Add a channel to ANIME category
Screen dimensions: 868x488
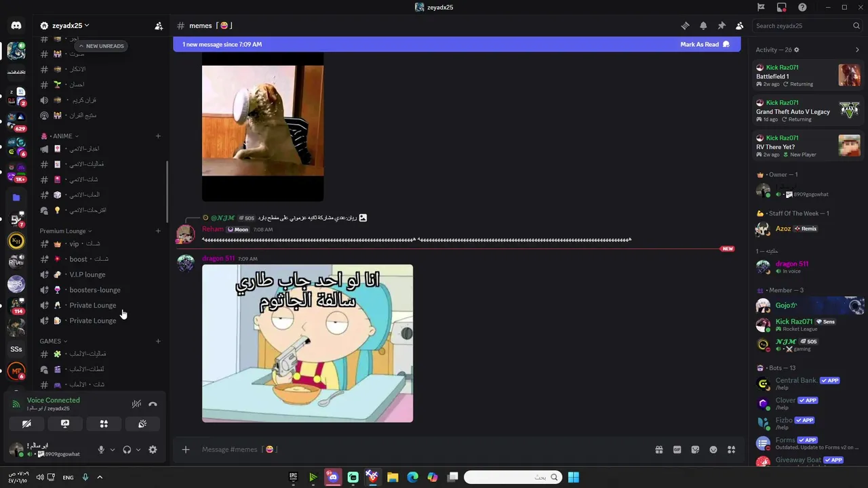pos(158,136)
